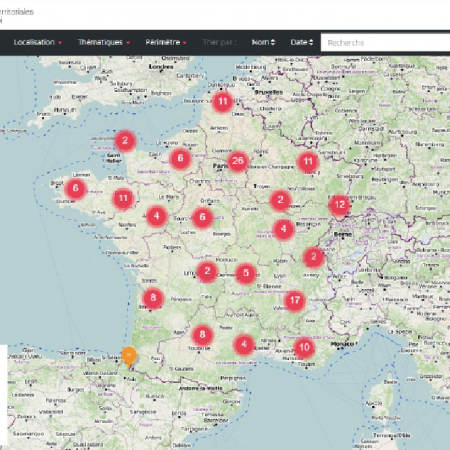Screen dimensions: 450x450
Task: Open cluster marker 8 at Bordeaux
Action: [x=153, y=298]
